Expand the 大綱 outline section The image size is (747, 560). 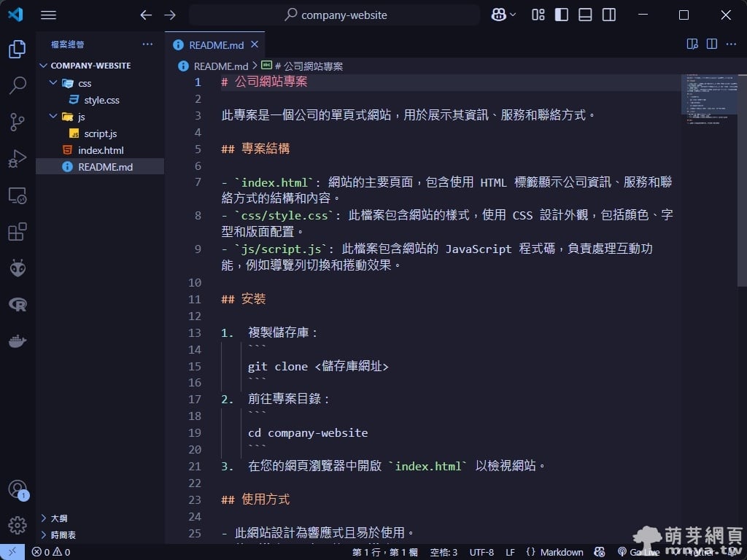pyautogui.click(x=59, y=518)
